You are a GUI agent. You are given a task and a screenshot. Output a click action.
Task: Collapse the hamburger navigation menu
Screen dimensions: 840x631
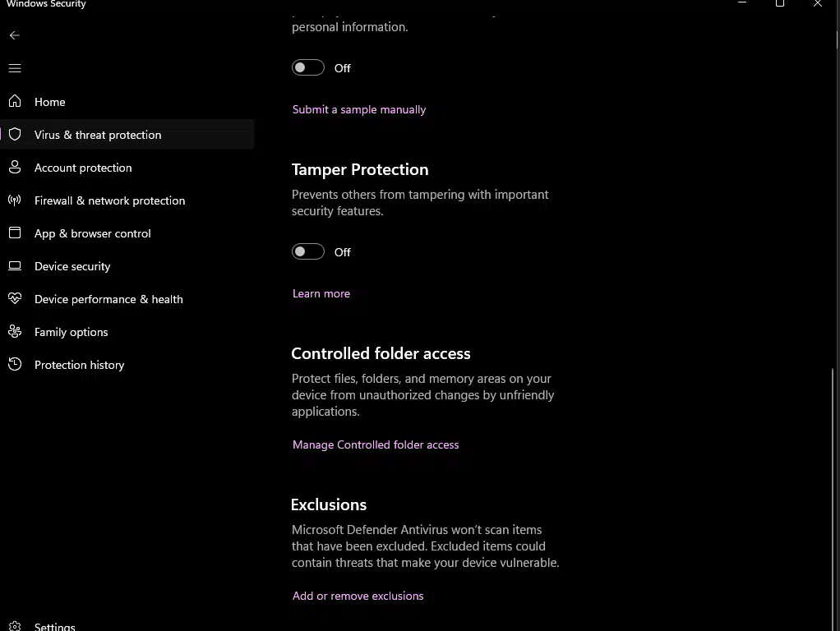[x=15, y=68]
